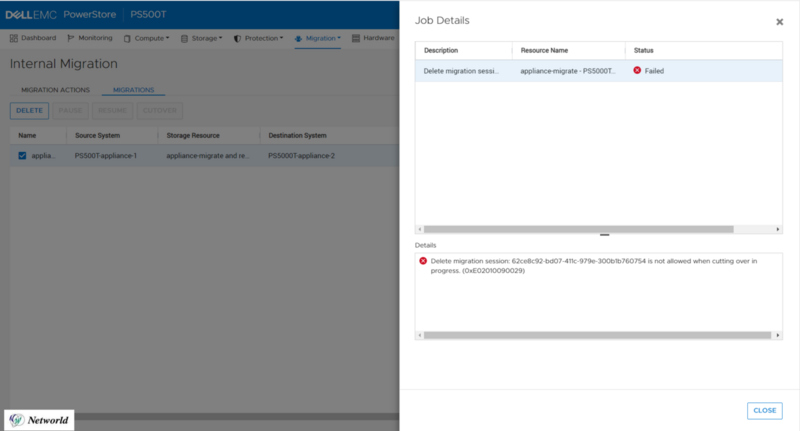Click the Dashboard grid icon
The height and width of the screenshot is (431, 800).
tap(14, 38)
